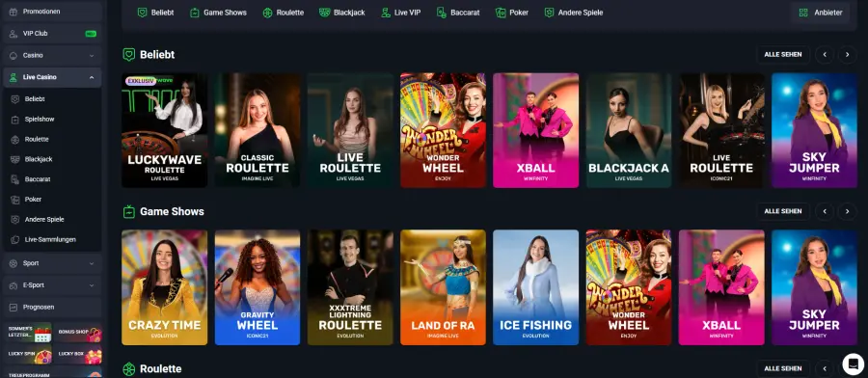
Task: Click the Live-Sammlungen sidebar text
Action: pyautogui.click(x=50, y=240)
